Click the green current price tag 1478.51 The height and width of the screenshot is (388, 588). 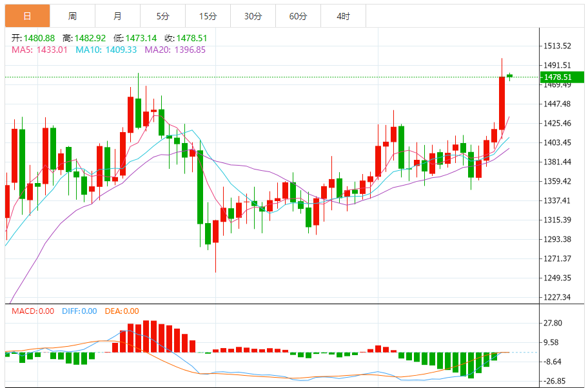pos(562,77)
